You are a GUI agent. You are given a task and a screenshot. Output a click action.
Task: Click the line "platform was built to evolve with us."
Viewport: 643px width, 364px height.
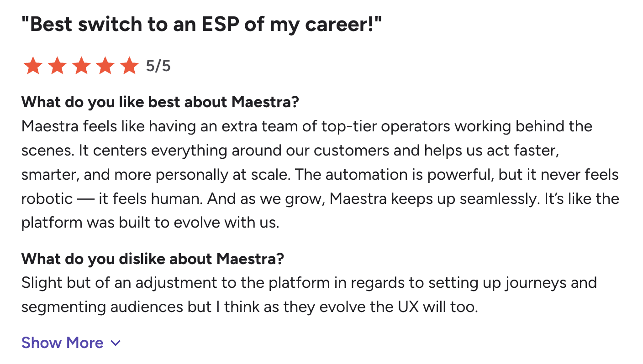150,223
